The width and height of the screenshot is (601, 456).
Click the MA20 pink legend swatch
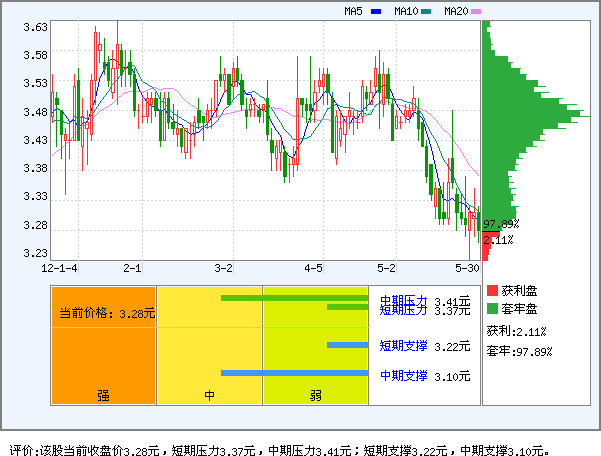pyautogui.click(x=476, y=11)
